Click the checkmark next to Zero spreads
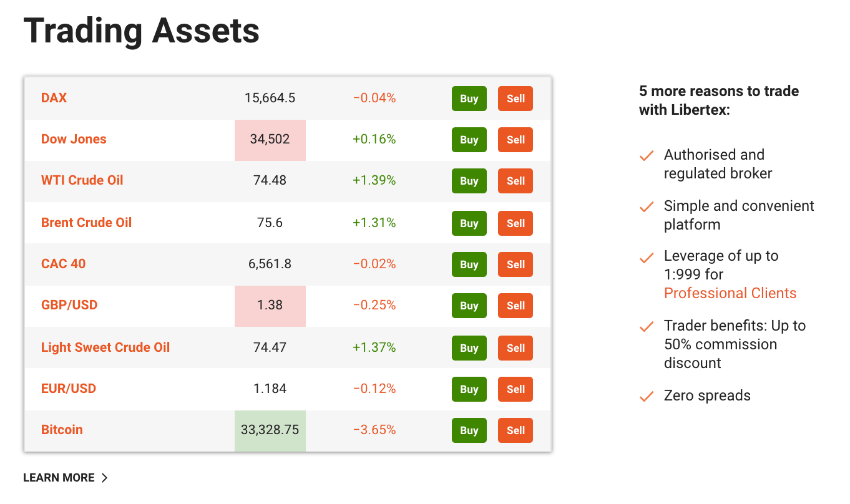The image size is (850, 504). tap(646, 395)
